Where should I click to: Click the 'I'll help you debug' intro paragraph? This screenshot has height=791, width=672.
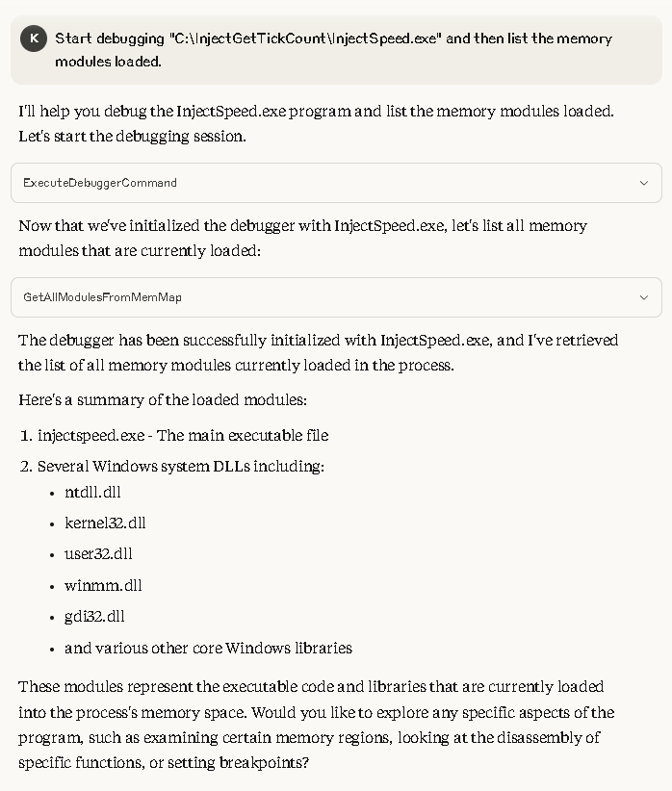[316, 123]
